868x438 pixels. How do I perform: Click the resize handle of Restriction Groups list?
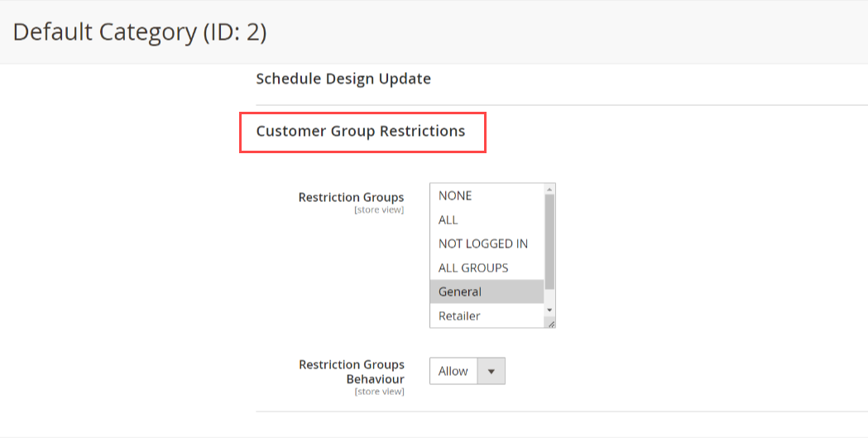click(550, 323)
